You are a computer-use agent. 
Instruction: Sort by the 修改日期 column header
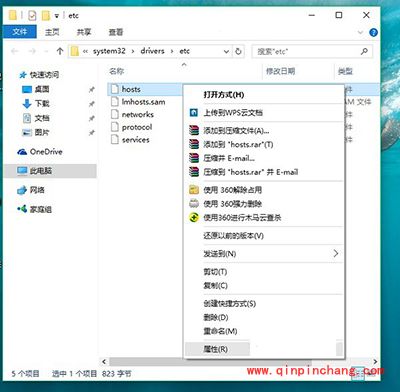coord(280,71)
